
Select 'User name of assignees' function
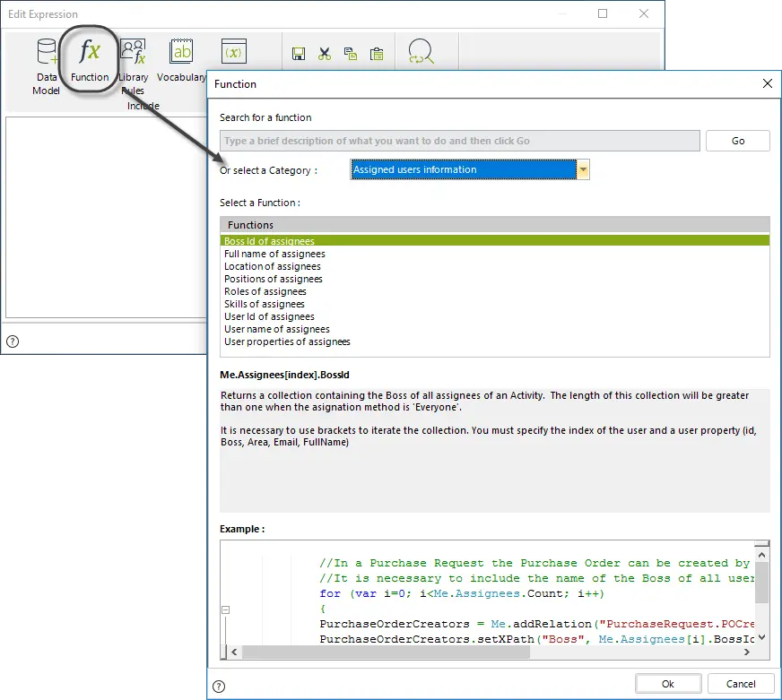click(495, 329)
